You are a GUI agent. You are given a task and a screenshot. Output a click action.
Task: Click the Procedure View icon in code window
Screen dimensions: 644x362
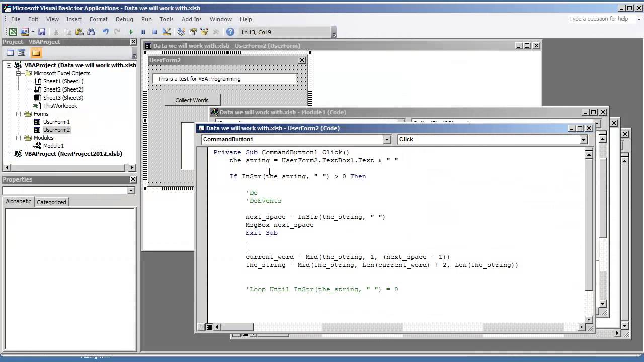tap(201, 327)
